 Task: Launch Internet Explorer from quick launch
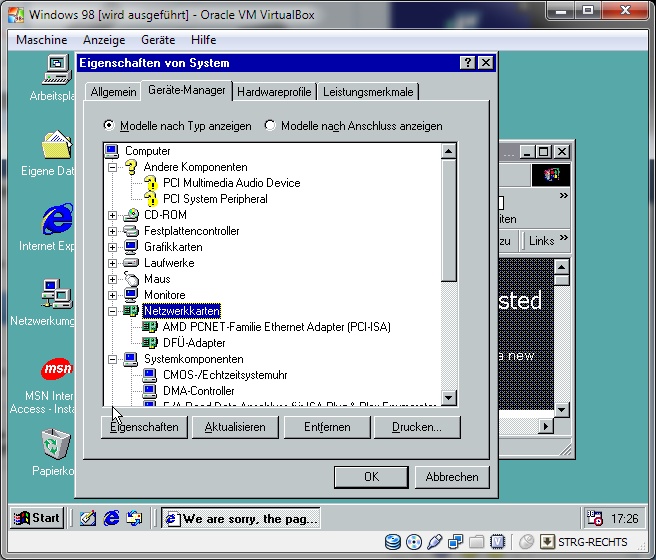pos(111,519)
